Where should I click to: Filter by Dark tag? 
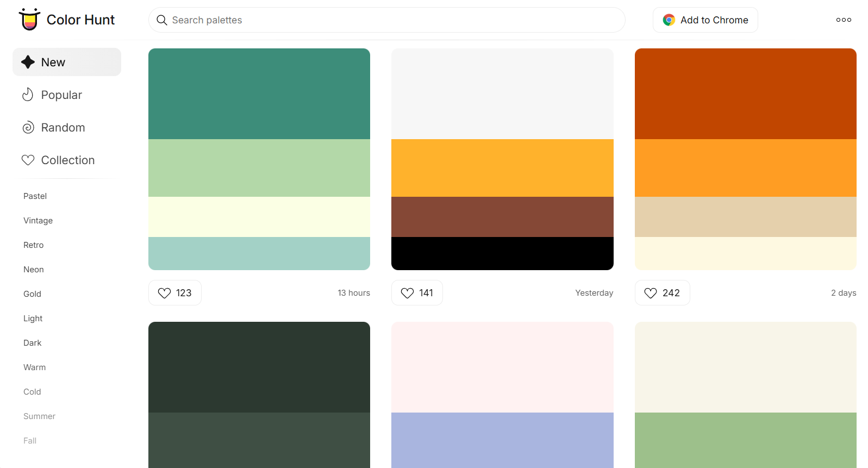(x=32, y=343)
